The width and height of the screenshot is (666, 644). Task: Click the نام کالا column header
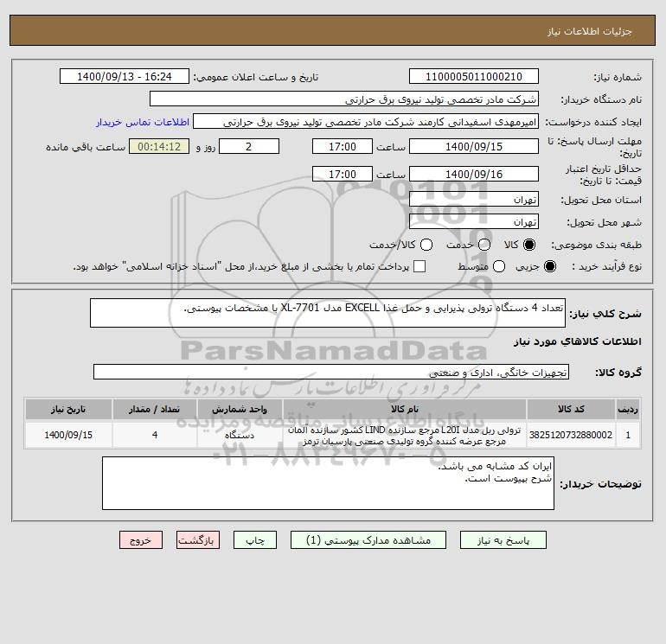pos(405,409)
